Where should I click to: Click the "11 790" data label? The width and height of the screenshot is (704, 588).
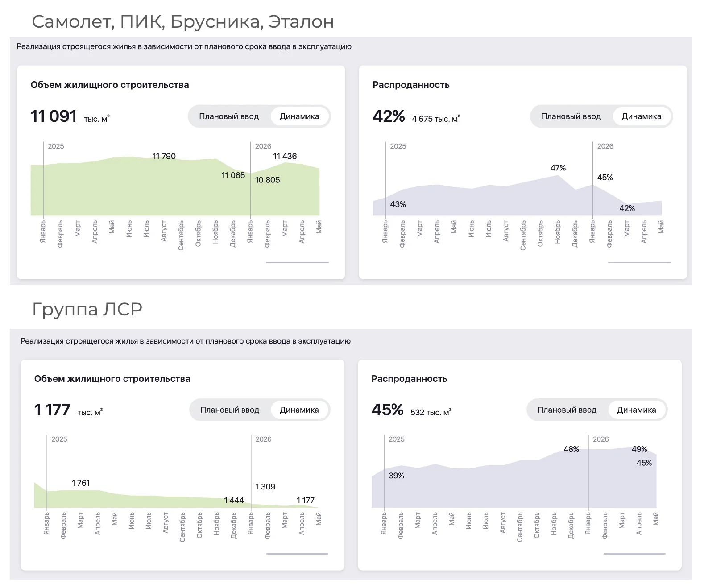coord(164,156)
